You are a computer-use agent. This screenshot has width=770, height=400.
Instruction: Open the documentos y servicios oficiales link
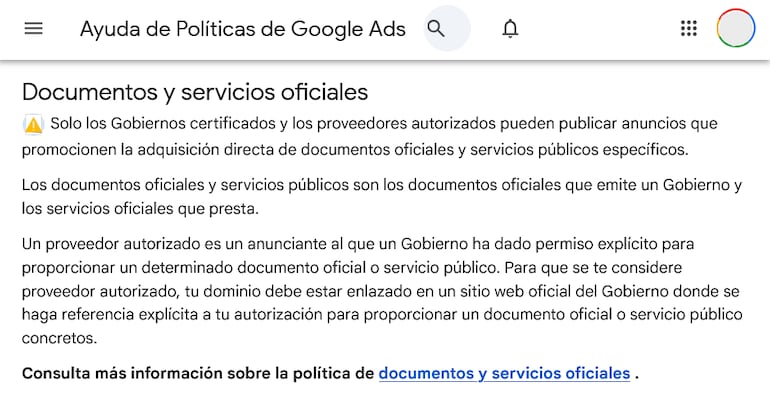point(504,373)
